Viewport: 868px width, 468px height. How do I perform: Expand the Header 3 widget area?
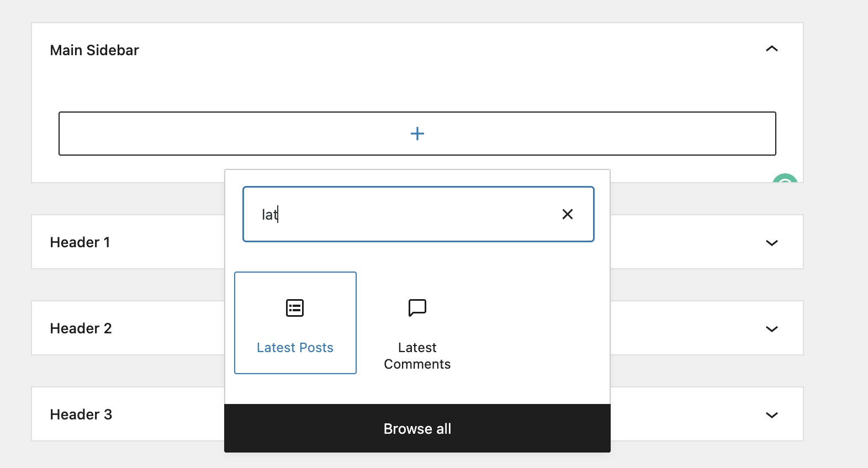pos(772,415)
